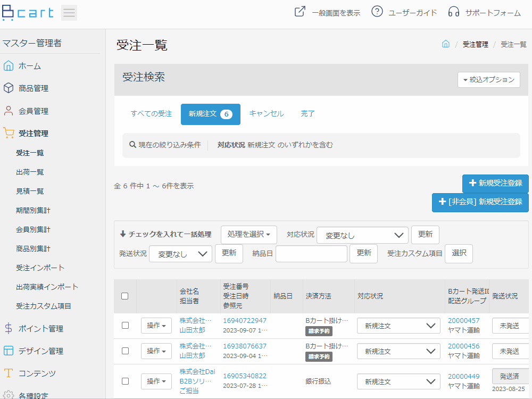Switch to the キャンセル tab
This screenshot has width=532, height=399.
pyautogui.click(x=267, y=114)
